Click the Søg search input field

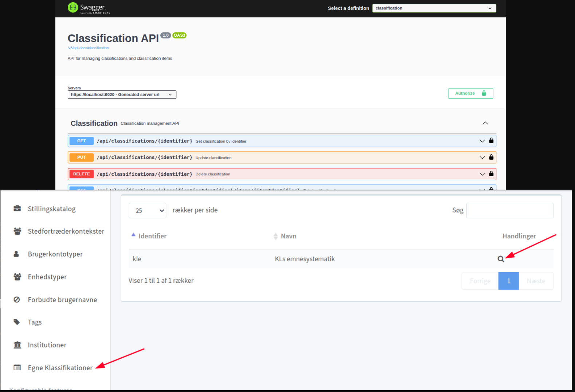click(509, 210)
